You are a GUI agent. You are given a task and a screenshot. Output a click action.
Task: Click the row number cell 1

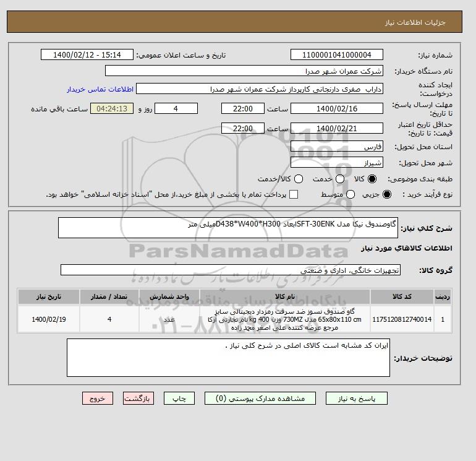tap(443, 319)
